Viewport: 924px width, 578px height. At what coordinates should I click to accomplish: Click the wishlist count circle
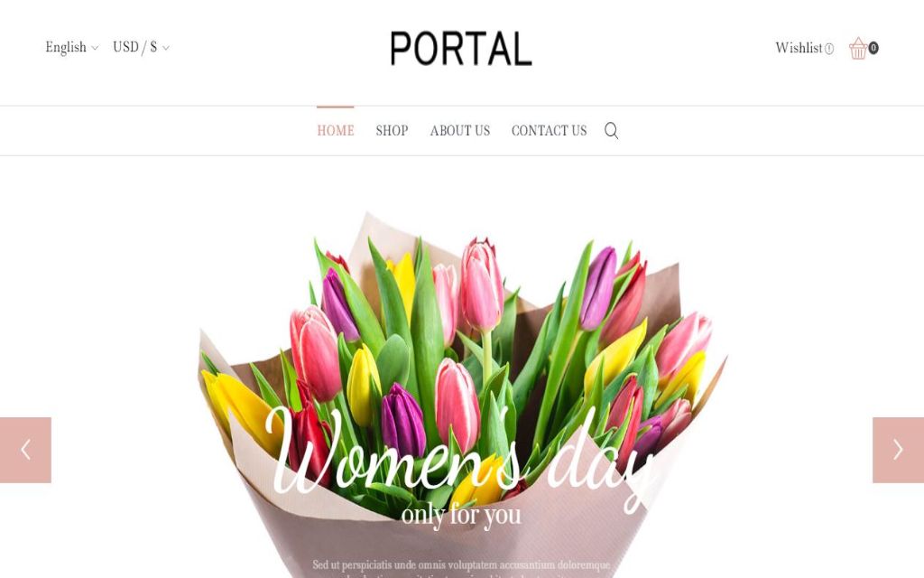pos(828,49)
